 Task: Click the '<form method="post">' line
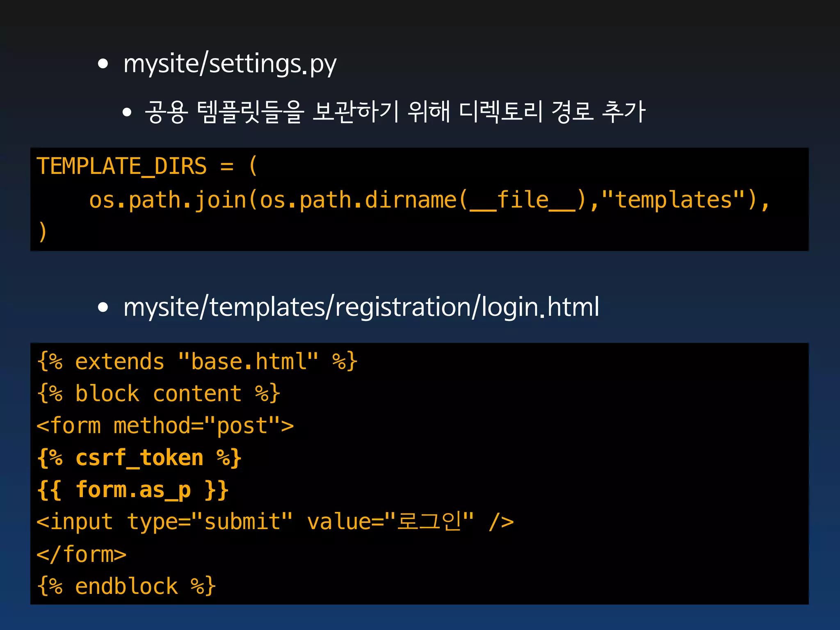tap(165, 425)
